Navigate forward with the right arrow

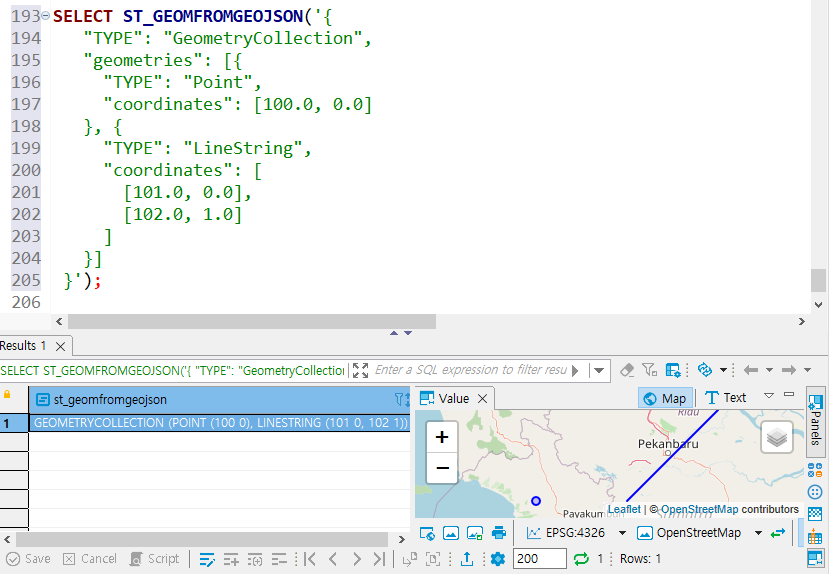pyautogui.click(x=789, y=370)
